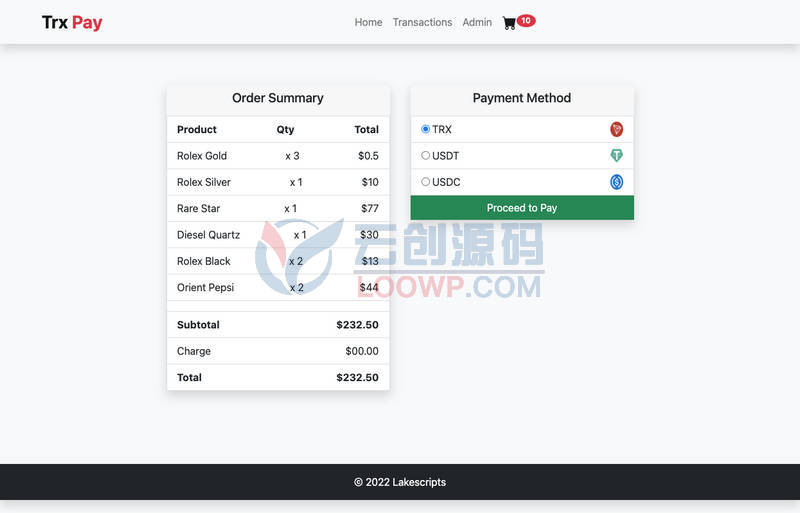The width and height of the screenshot is (800, 513).
Task: Choose the USDC radio option
Action: coord(426,182)
